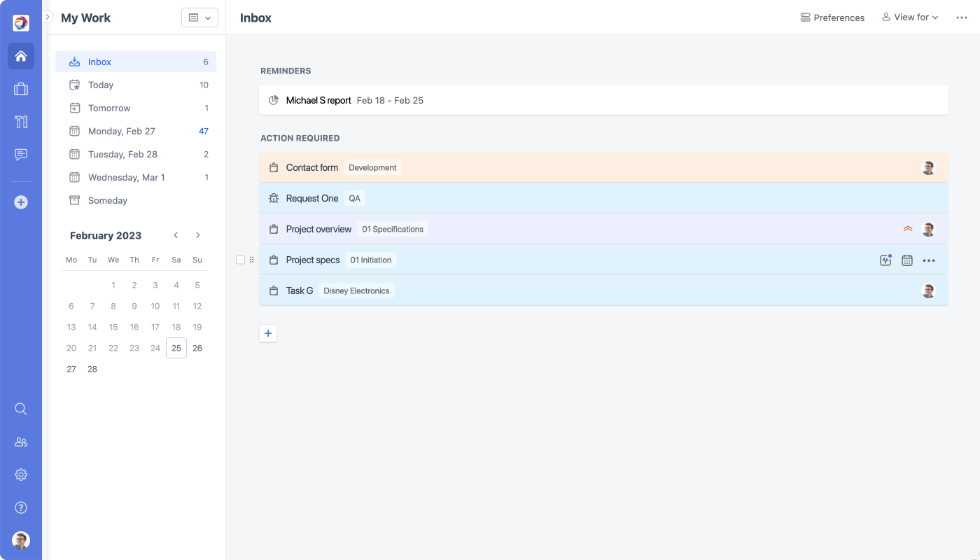Open the View for dropdown

(910, 17)
